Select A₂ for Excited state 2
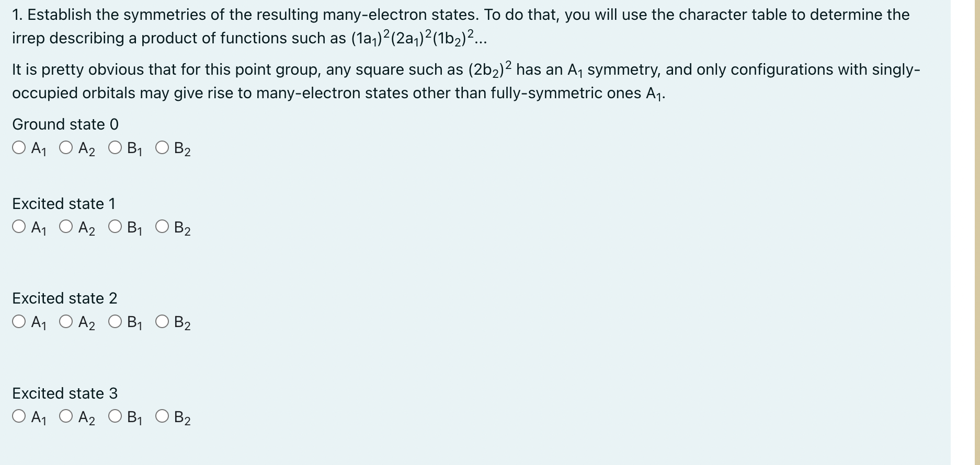980x465 pixels. 66,322
